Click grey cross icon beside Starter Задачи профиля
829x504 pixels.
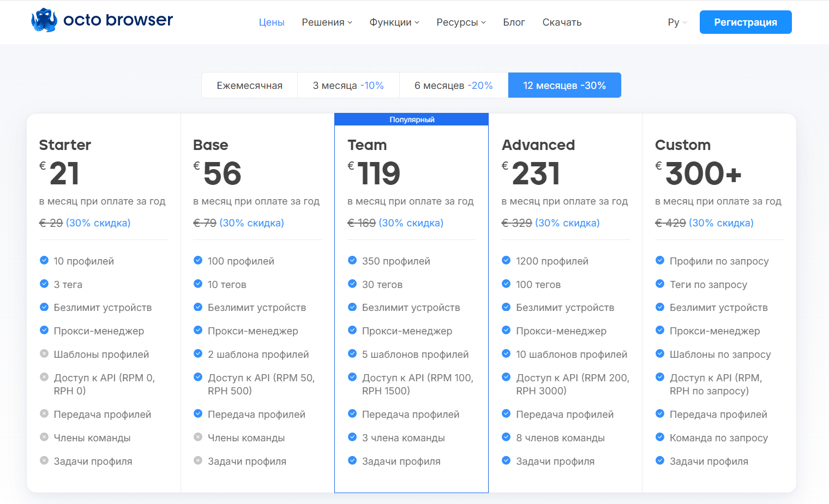point(44,460)
